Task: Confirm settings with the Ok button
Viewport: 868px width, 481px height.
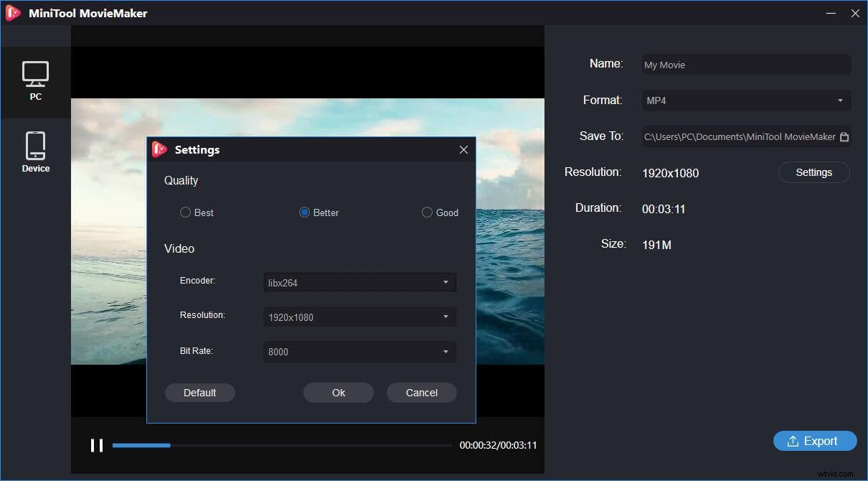Action: point(338,393)
